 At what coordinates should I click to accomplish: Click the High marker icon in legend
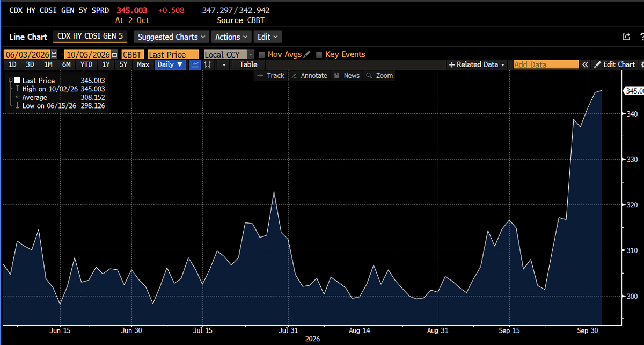(x=18, y=89)
